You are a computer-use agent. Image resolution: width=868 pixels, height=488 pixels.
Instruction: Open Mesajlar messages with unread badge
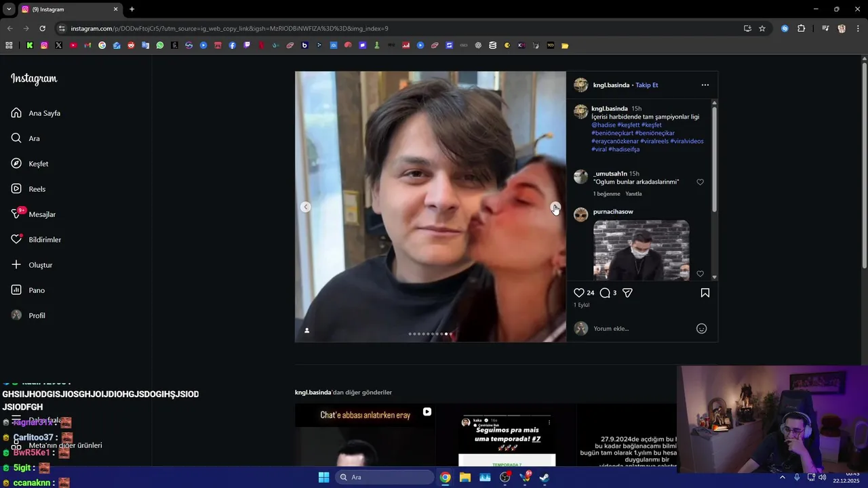click(33, 214)
